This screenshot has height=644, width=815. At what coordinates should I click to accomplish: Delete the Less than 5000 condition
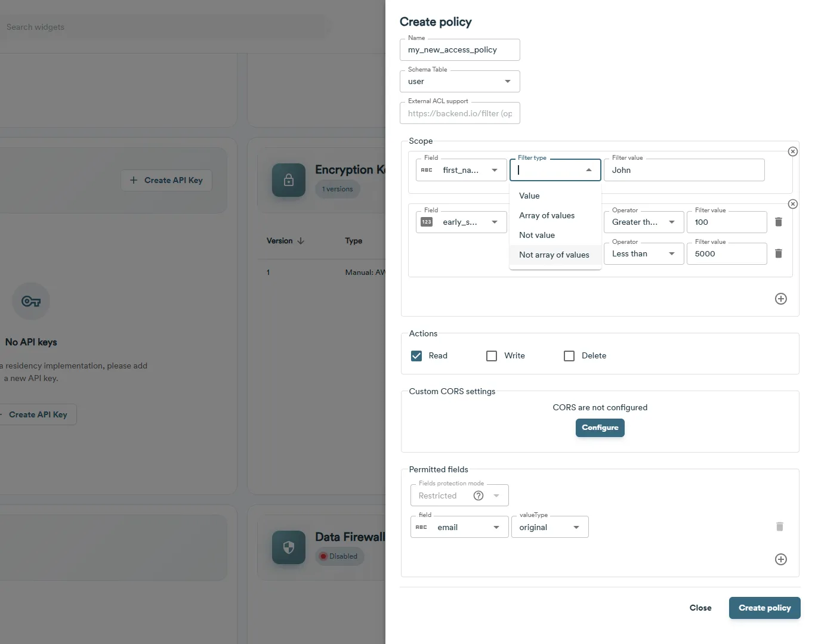coord(778,253)
